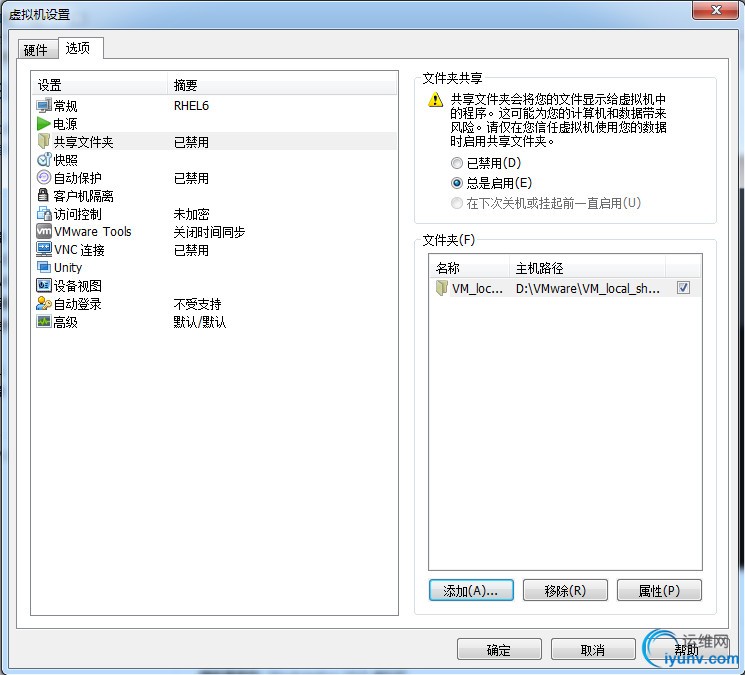Click the 未加密 summary text
The image size is (745, 675).
coord(191,214)
